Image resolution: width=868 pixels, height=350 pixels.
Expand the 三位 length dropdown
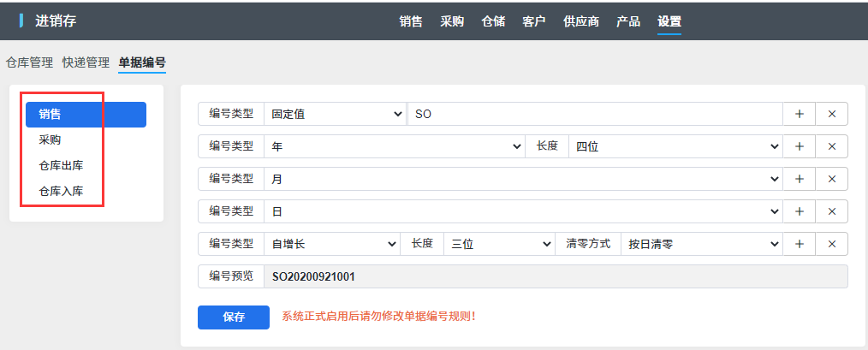[x=500, y=244]
